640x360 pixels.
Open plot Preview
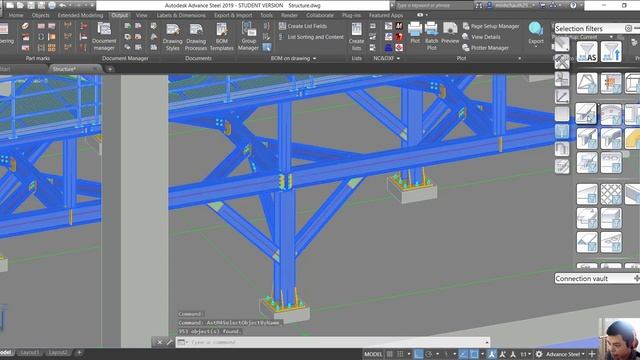point(450,33)
